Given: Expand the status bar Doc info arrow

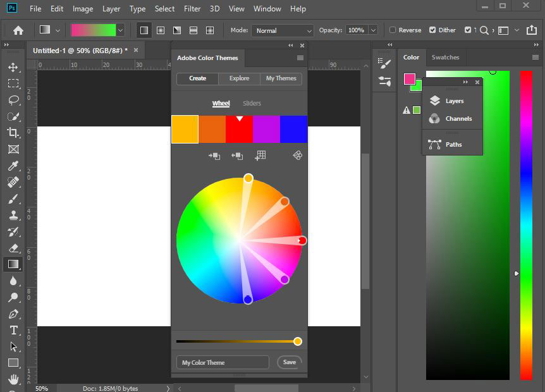Looking at the screenshot, I should tap(168, 389).
